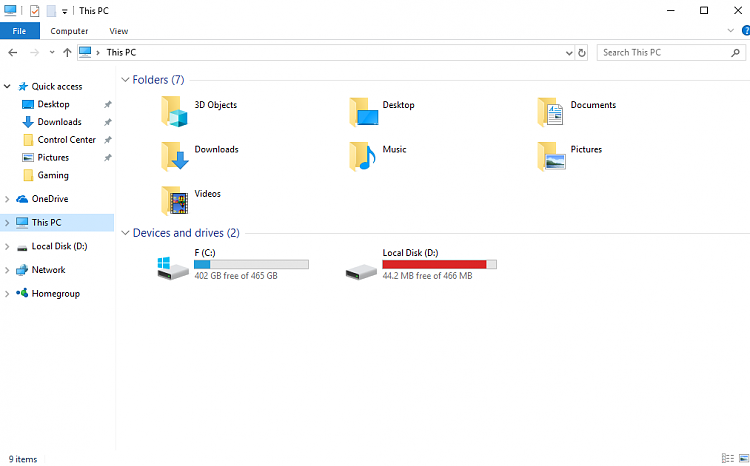Click the F (C:) storage usage bar

pos(252,264)
